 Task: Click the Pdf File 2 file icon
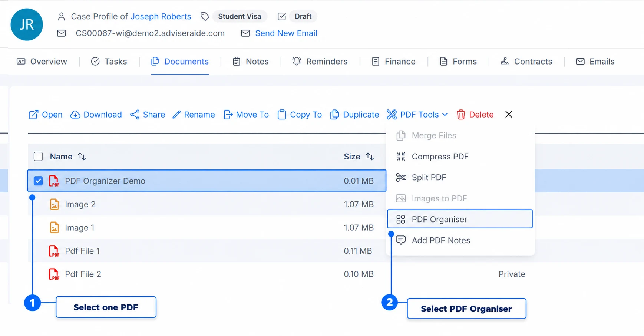[54, 274]
